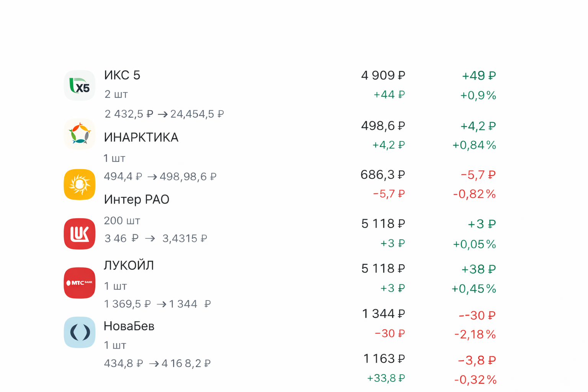Tap the 1 163 ₽ position value
This screenshot has width=588, height=392.
tap(384, 359)
